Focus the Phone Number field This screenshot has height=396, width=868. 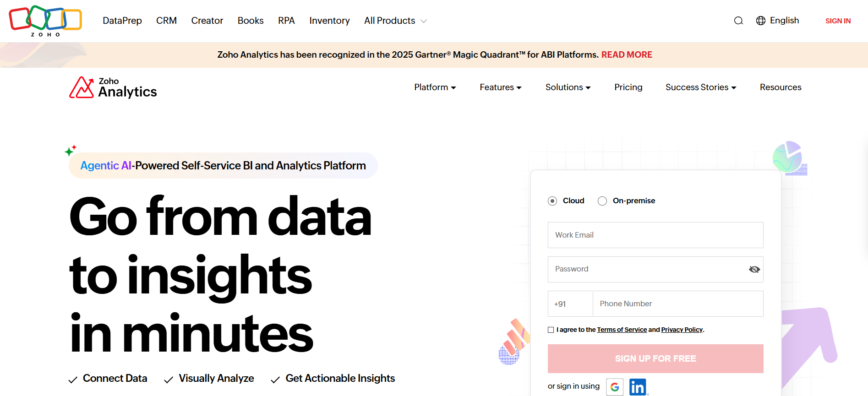coord(678,304)
